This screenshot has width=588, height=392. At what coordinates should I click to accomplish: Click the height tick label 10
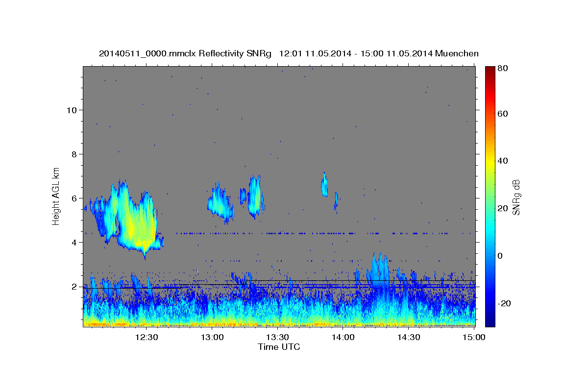[72, 110]
